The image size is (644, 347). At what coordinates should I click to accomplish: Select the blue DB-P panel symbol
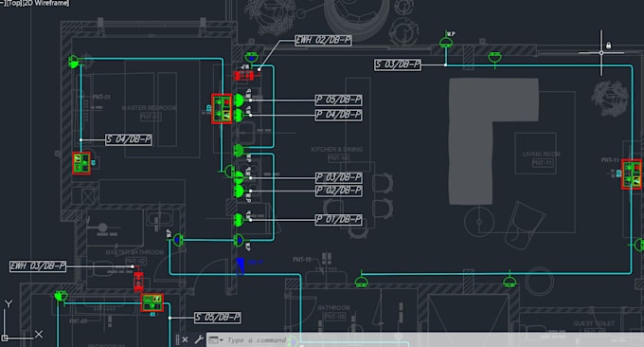[x=241, y=266]
